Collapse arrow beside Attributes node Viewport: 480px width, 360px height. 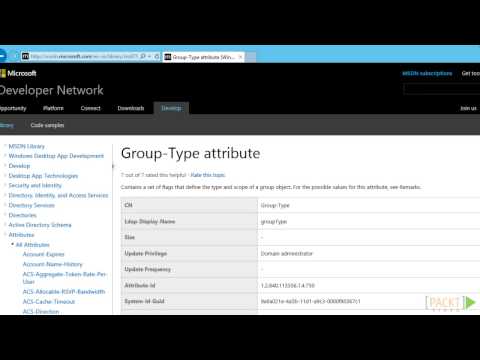point(5,235)
